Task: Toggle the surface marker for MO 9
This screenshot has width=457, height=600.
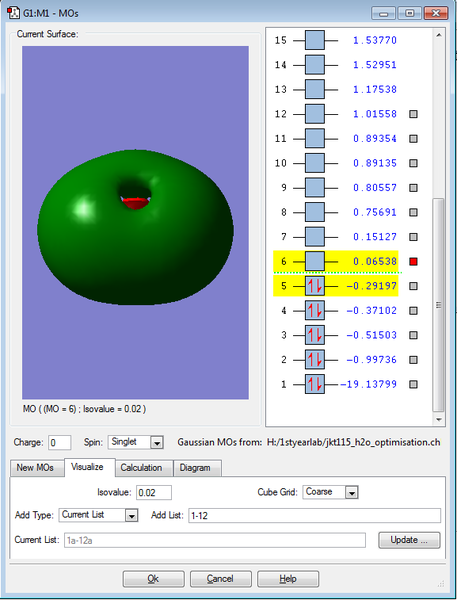Action: 413,188
